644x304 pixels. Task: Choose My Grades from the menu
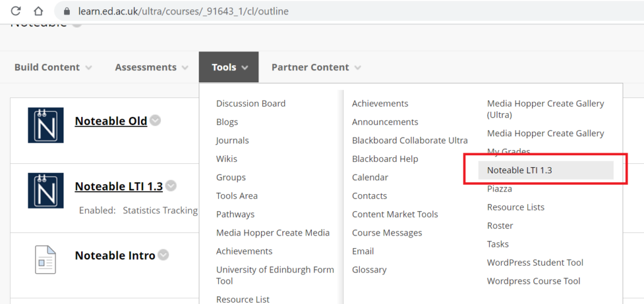(x=508, y=152)
